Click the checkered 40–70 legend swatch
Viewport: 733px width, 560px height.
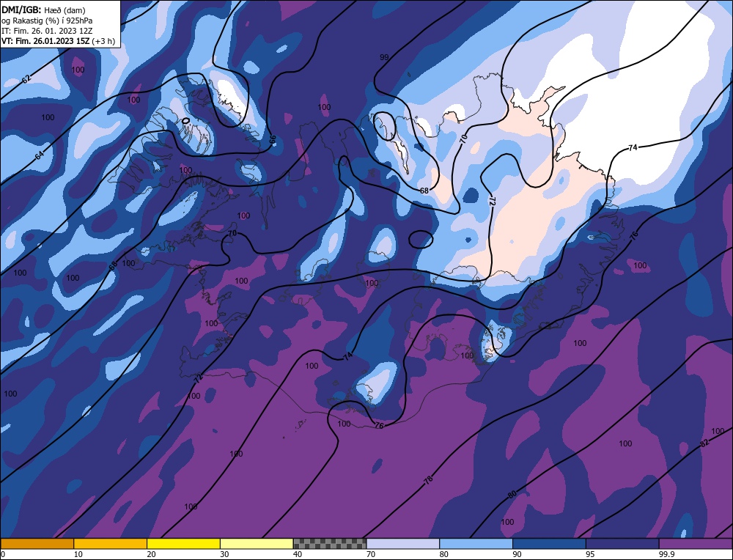click(x=330, y=544)
